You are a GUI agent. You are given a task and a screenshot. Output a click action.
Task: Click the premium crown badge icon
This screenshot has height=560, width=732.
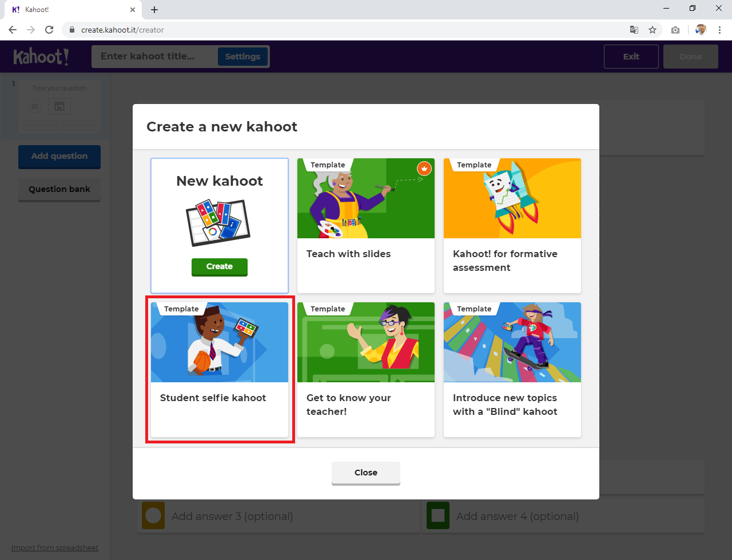pos(424,169)
